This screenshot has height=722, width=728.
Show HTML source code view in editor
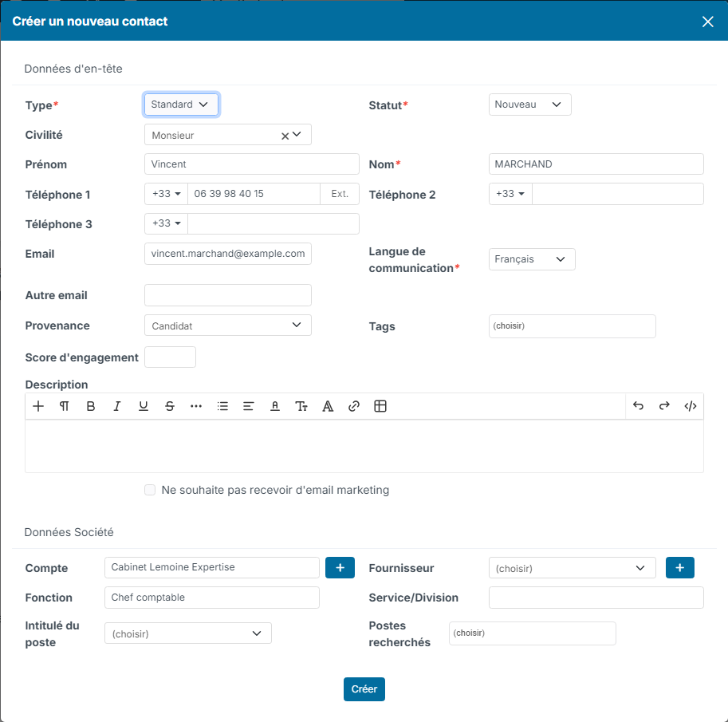click(x=691, y=406)
